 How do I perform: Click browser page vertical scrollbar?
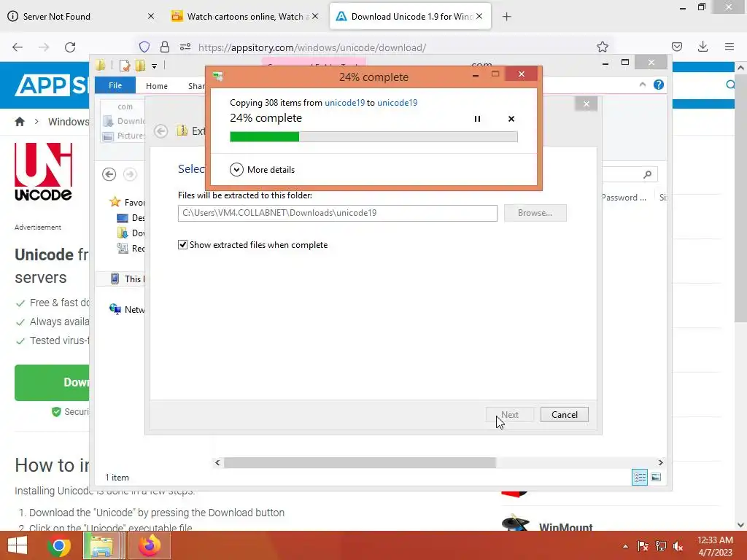point(740,198)
